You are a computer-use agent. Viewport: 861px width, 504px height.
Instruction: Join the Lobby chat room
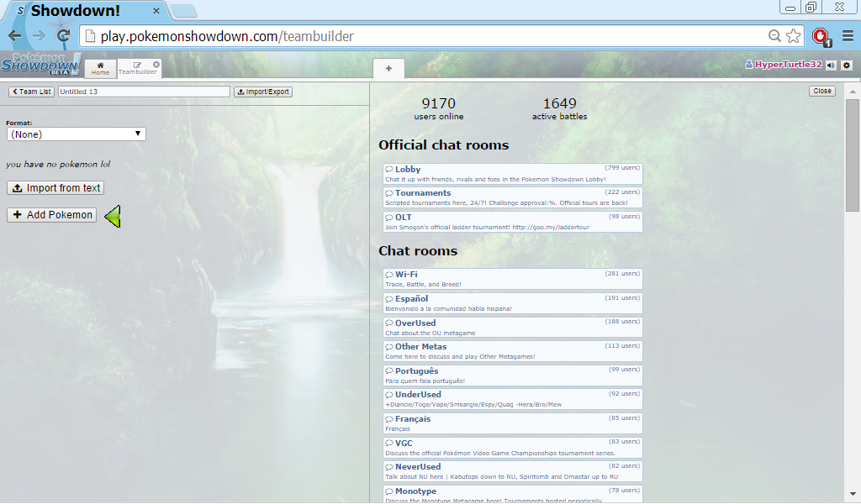513,174
